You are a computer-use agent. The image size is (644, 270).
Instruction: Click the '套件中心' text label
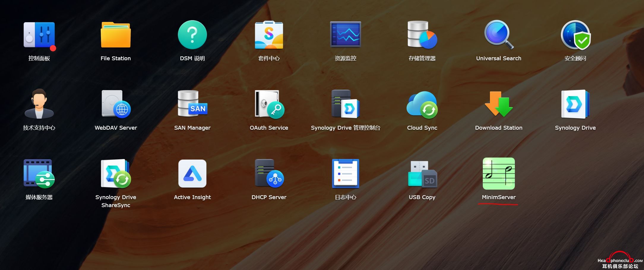click(x=269, y=58)
